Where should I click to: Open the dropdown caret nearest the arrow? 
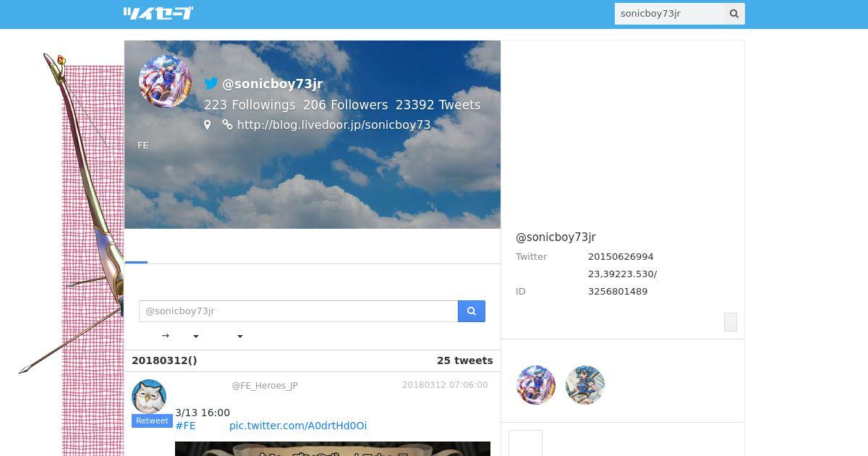[x=195, y=337]
